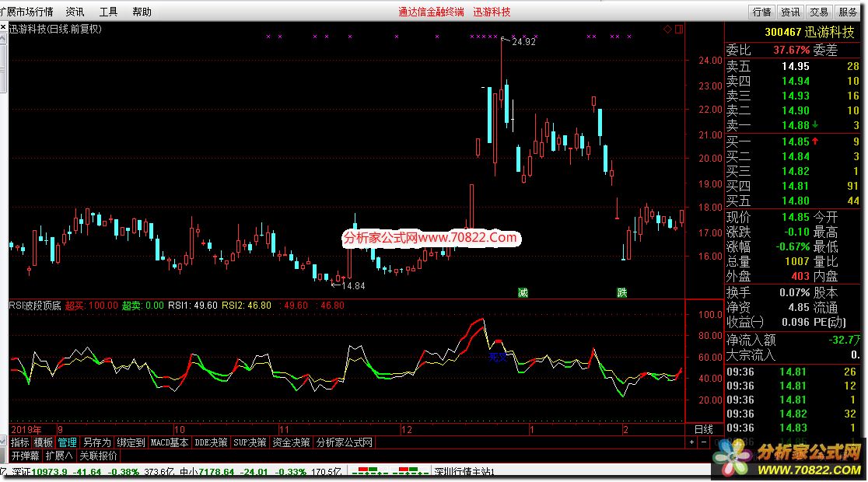Select the 绑定到 tab
The height and width of the screenshot is (482, 868).
point(131,442)
